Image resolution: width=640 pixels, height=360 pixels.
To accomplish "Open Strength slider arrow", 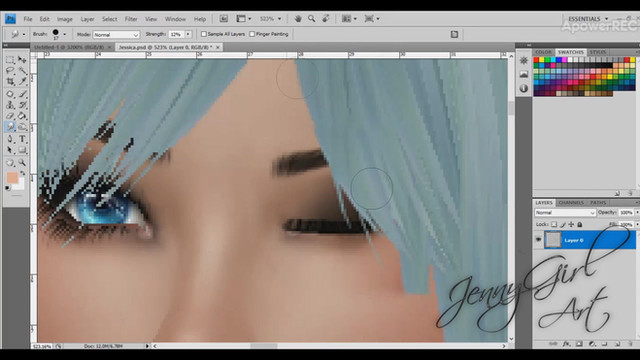I will [x=188, y=34].
